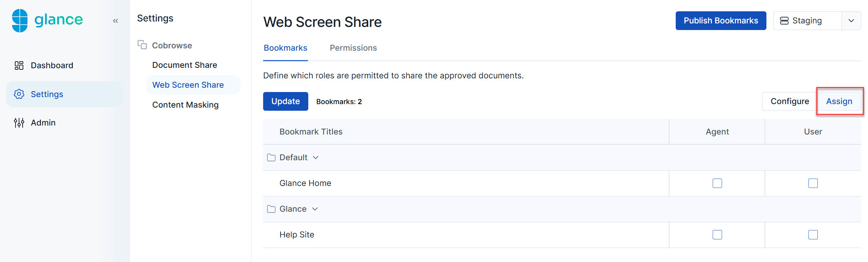The image size is (868, 262).
Task: Click the Publish Bookmarks button
Action: [x=720, y=21]
